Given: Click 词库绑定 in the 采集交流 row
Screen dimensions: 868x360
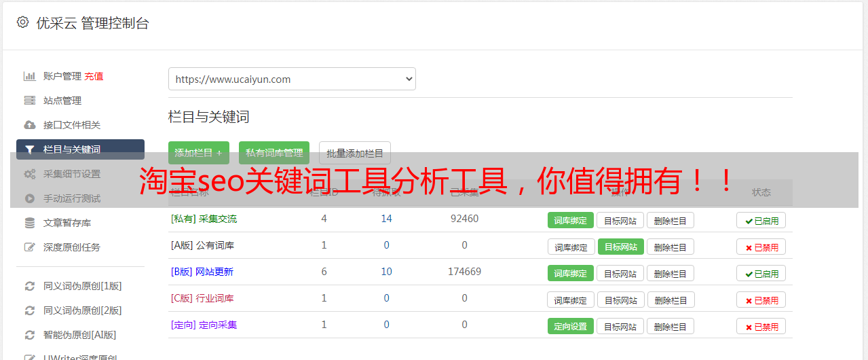Looking at the screenshot, I should pyautogui.click(x=571, y=220).
